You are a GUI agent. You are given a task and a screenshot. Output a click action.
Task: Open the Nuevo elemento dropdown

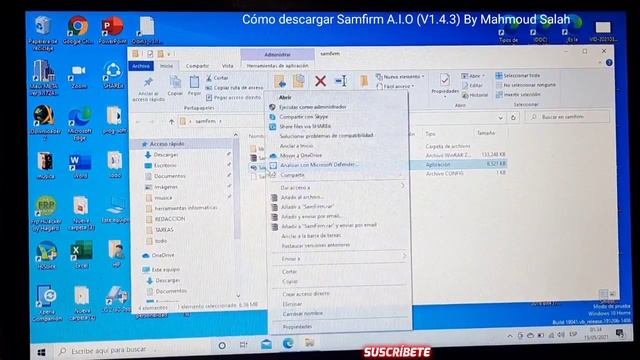pos(400,76)
